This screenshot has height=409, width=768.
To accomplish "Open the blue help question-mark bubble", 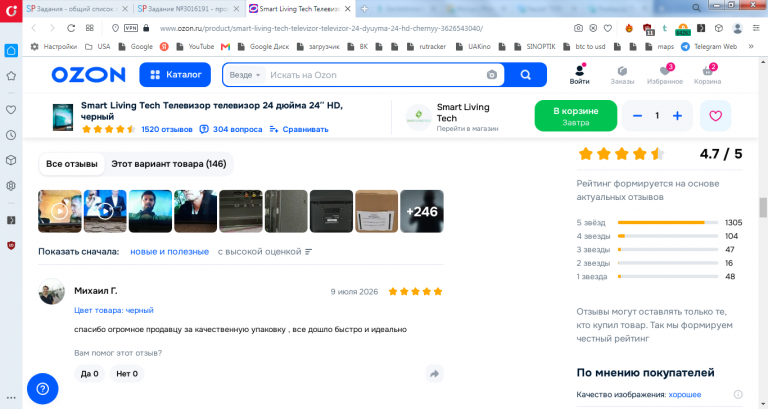I will coord(43,389).
